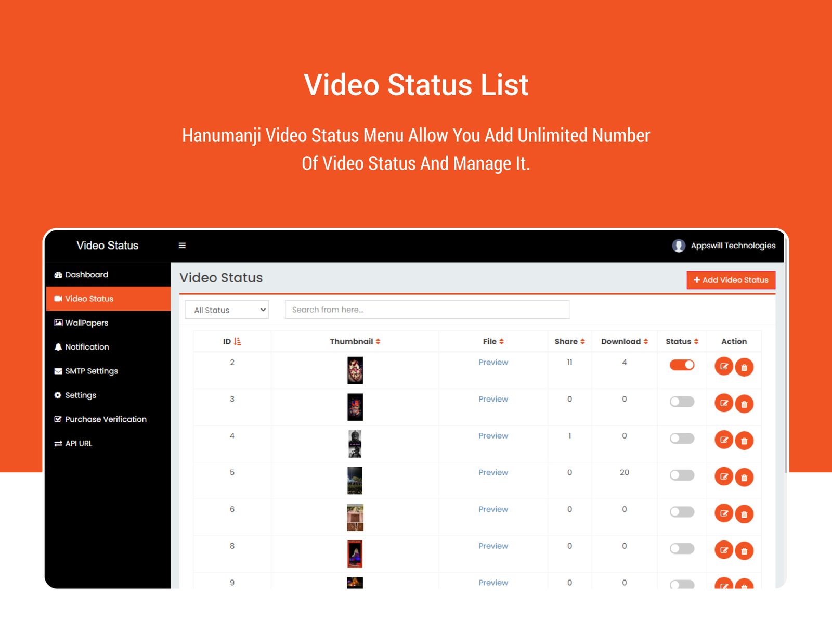Open SMTP Settings in the sidebar
The width and height of the screenshot is (832, 644).
(x=91, y=371)
